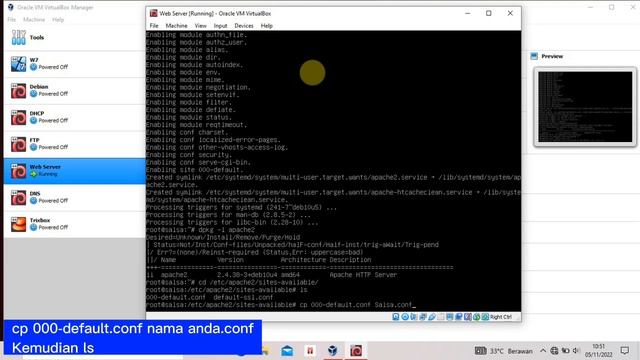Image resolution: width=640 pixels, height=360 pixels.
Task: Minimize the Web Server VM window
Action: [x=468, y=13]
